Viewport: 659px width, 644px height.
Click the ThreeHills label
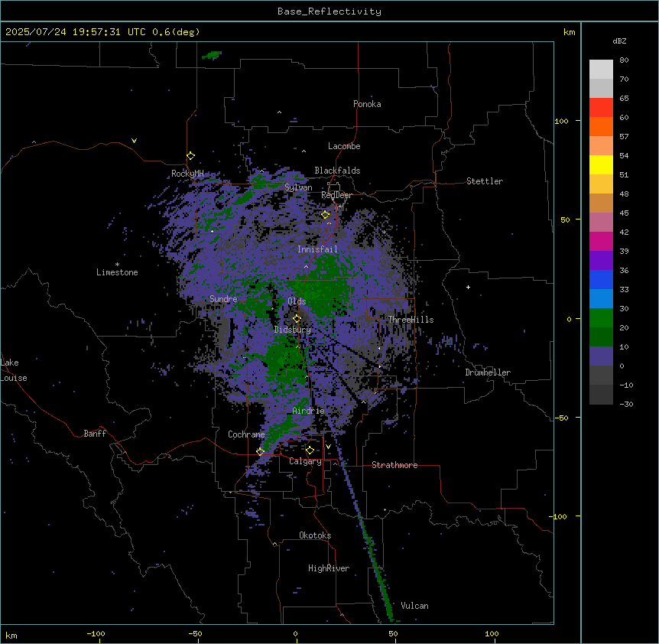[x=411, y=320]
